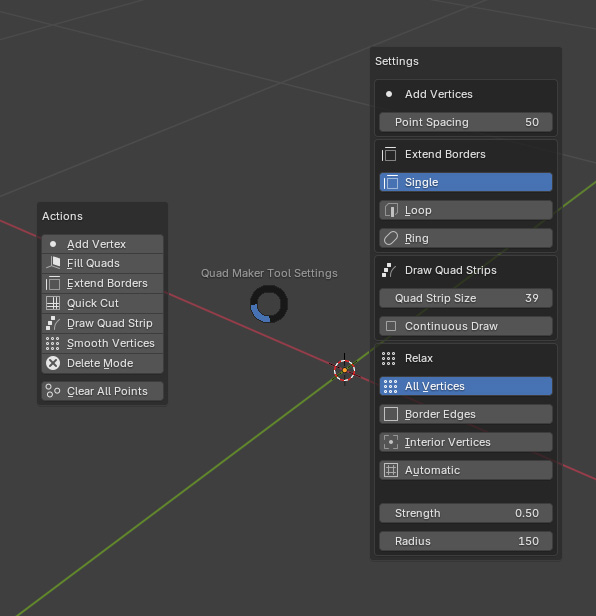Screen dimensions: 596x616
Task: Click the Clear All Points icon
Action: click(x=53, y=391)
